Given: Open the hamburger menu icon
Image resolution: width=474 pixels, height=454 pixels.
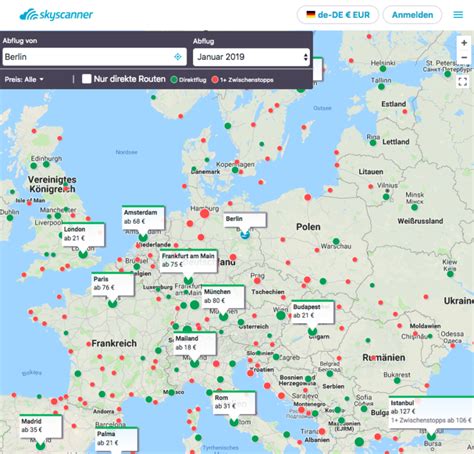Looking at the screenshot, I should [458, 15].
